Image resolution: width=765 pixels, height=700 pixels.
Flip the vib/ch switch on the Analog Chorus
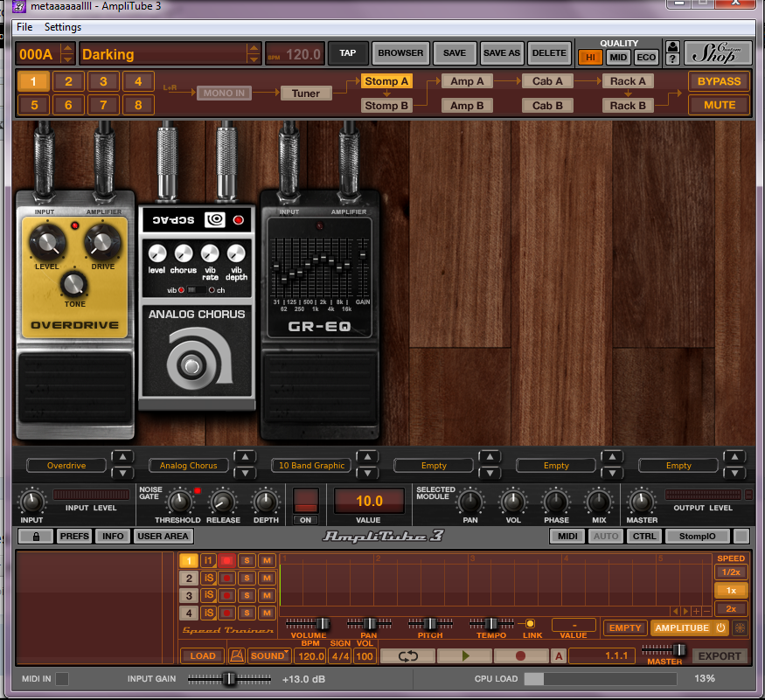click(x=197, y=290)
